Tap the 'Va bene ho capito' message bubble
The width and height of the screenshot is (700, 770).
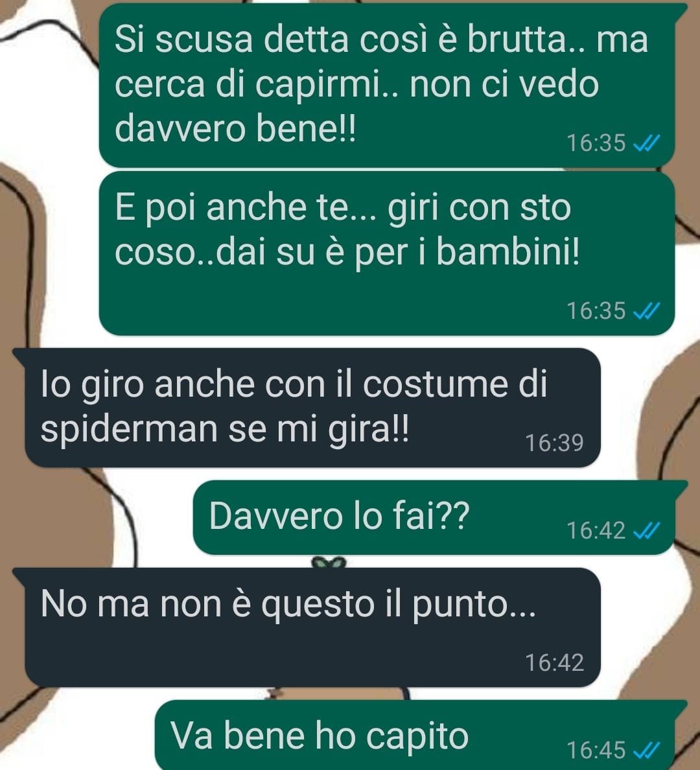tap(415, 735)
